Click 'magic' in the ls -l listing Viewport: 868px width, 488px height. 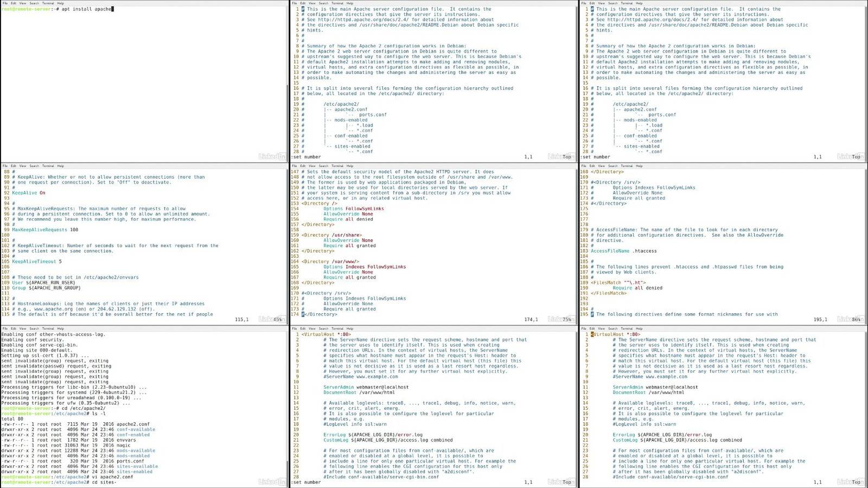click(x=124, y=446)
